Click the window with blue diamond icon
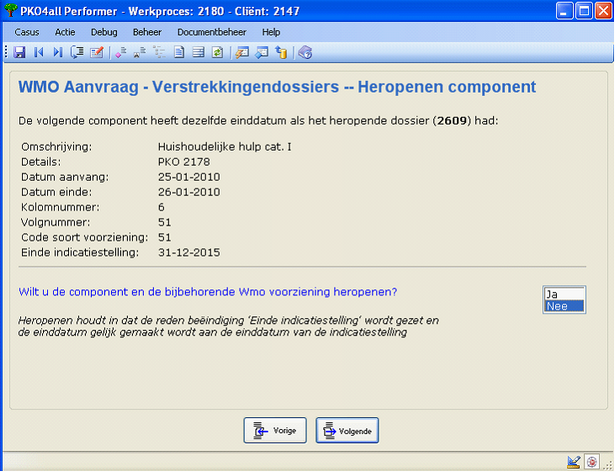The image size is (615, 472). [262, 52]
